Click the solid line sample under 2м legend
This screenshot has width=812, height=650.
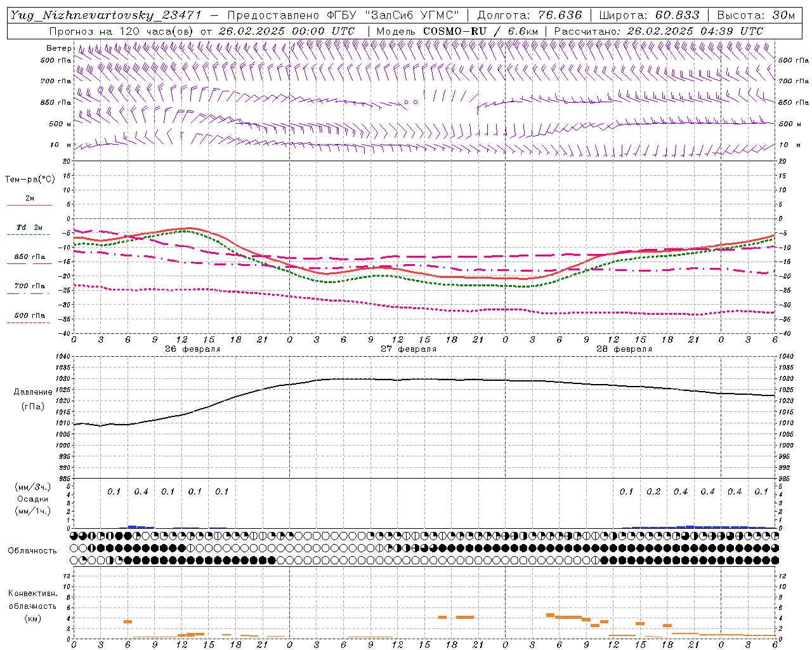(x=29, y=205)
